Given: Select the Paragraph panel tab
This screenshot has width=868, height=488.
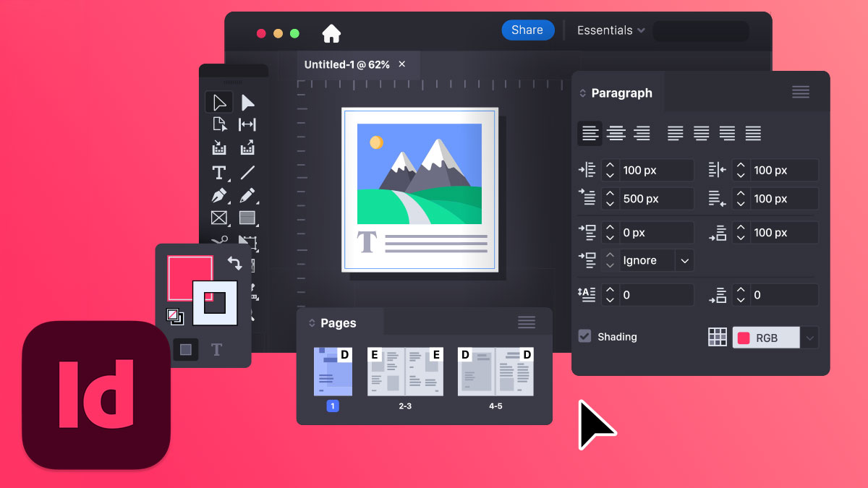Looking at the screenshot, I should click(622, 93).
